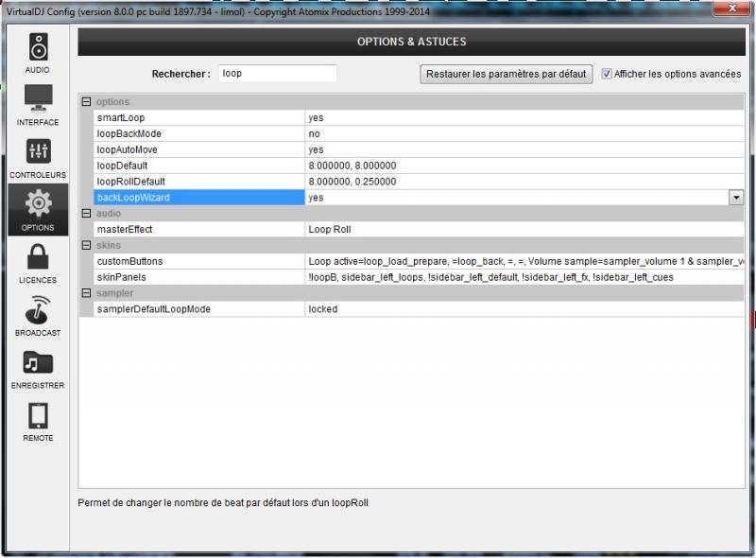Viewport: 756px width, 558px height.
Task: Click the smartLoop value yes
Action: point(316,118)
